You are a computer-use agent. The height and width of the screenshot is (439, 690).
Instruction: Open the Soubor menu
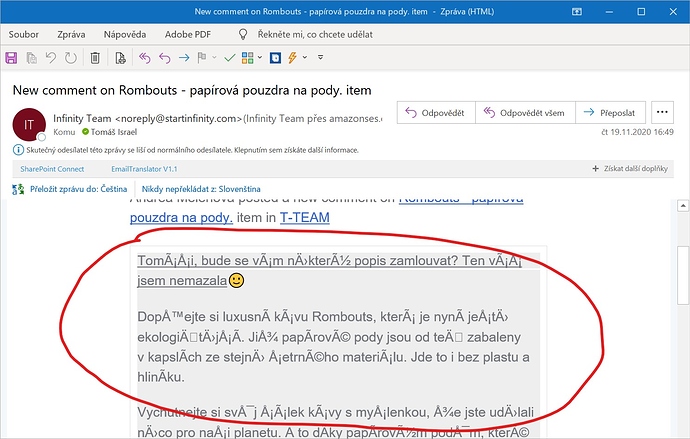click(x=24, y=34)
